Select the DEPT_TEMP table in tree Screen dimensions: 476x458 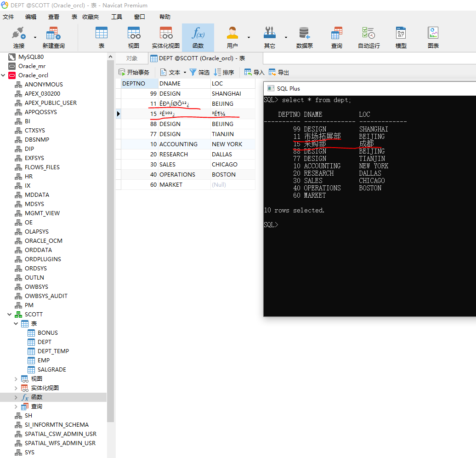[x=53, y=351]
